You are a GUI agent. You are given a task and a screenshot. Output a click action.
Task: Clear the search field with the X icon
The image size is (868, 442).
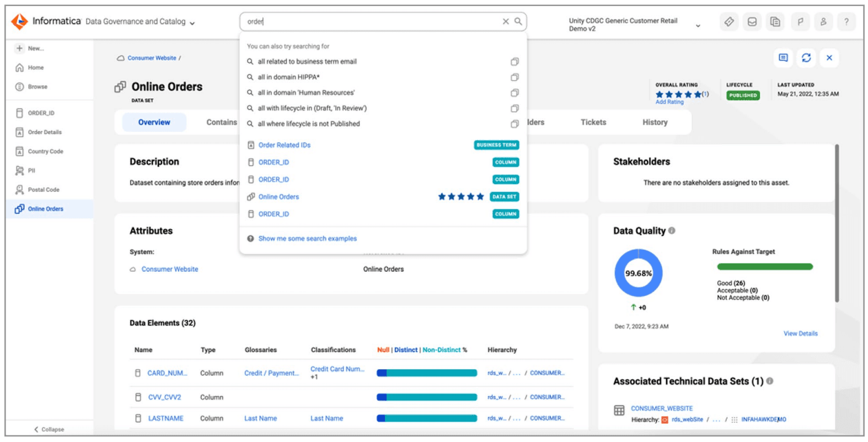[506, 21]
